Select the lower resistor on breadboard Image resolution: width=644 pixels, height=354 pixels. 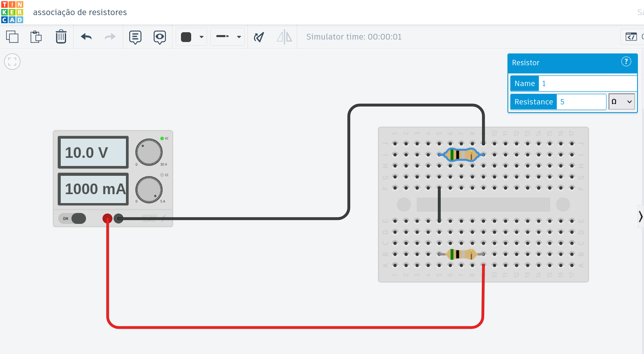pyautogui.click(x=461, y=254)
